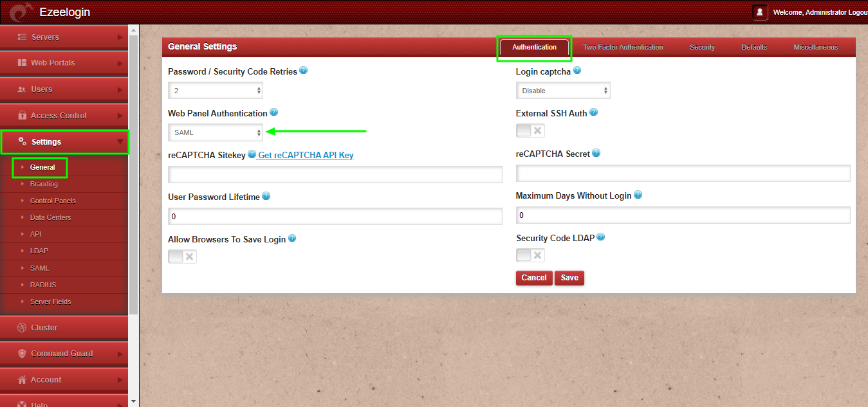Screen dimensions: 868x407
Task: Open help icon for Web Panel Authentication
Action: [273, 113]
